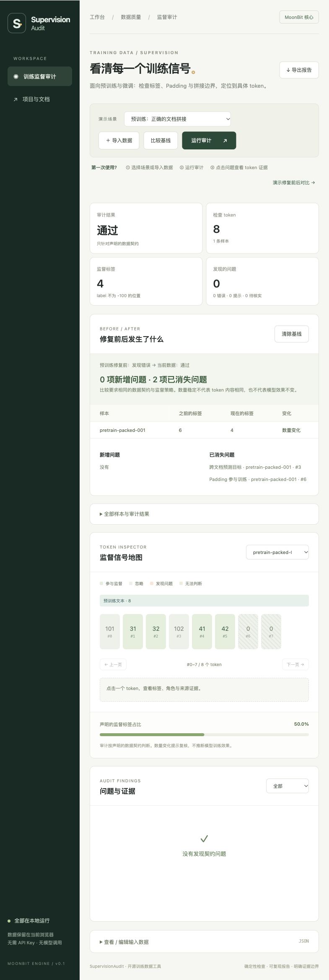This screenshot has height=980, width=329.
Task: Click #0–7 / 8 个 token page indicator
Action: 204,664
